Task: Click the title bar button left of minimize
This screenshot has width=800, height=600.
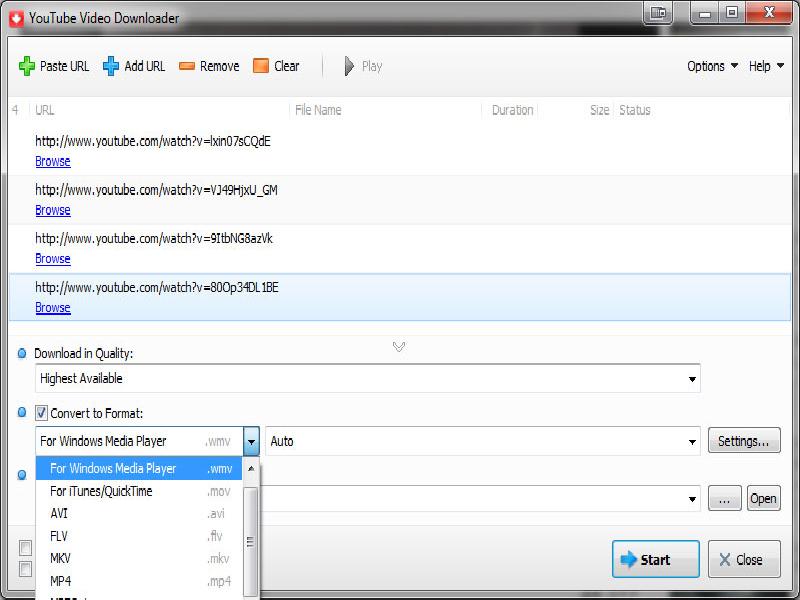Action: pyautogui.click(x=658, y=13)
